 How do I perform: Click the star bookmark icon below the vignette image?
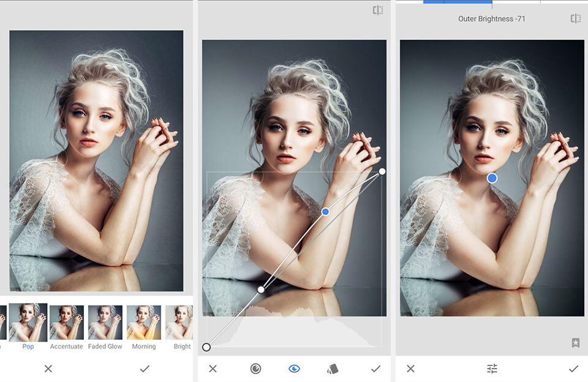tap(575, 343)
